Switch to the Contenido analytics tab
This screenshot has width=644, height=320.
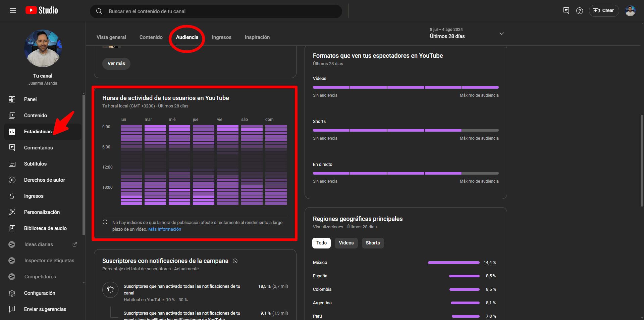151,37
